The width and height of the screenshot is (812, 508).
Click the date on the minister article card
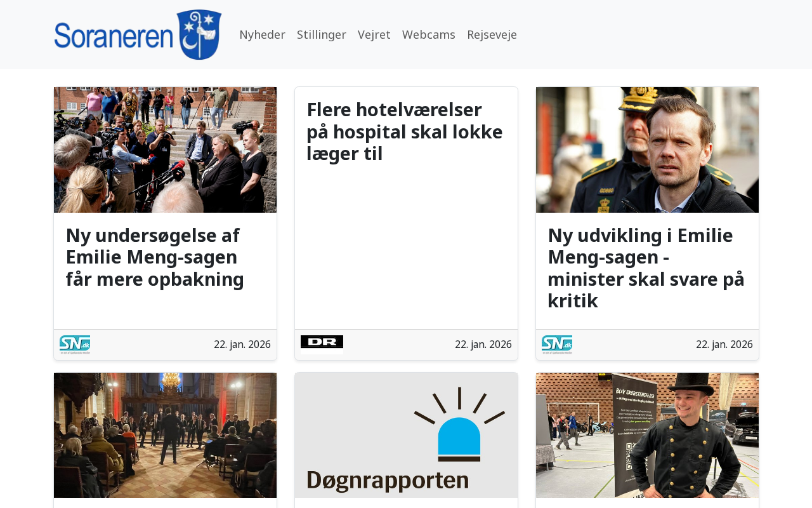724,344
